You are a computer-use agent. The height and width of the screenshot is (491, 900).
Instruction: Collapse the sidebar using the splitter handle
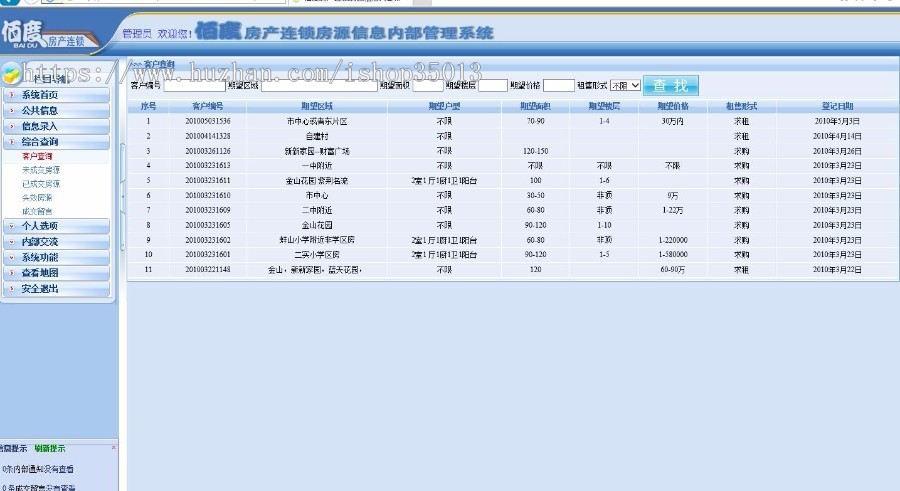[x=122, y=197]
